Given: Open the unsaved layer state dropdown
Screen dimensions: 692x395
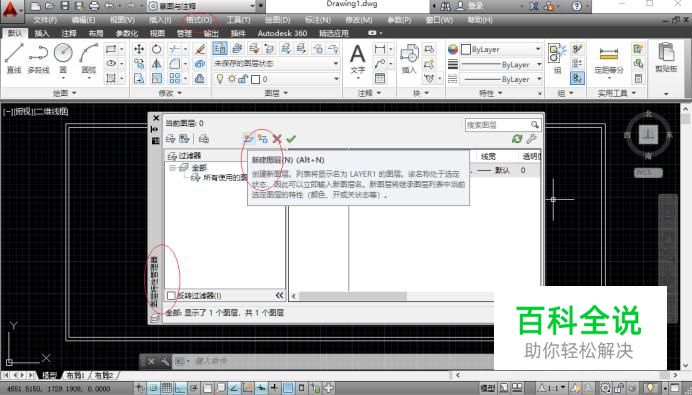Looking at the screenshot, I should point(276,64).
